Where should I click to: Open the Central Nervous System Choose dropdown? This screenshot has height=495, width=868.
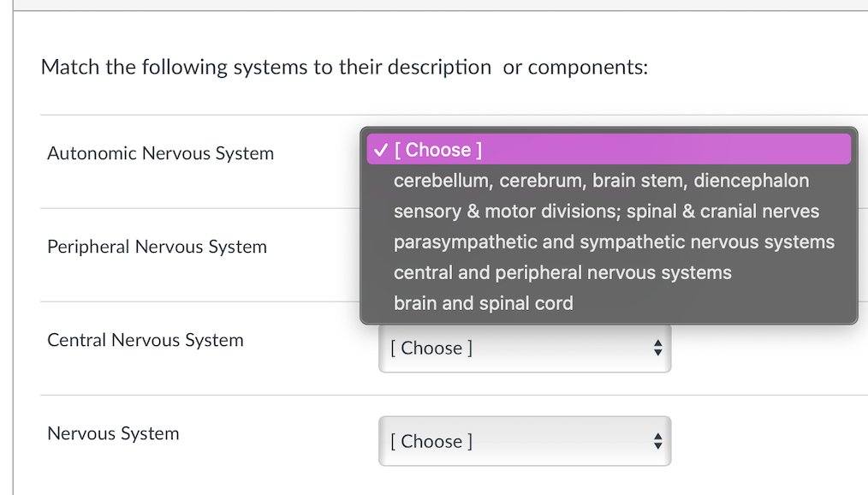tap(524, 348)
